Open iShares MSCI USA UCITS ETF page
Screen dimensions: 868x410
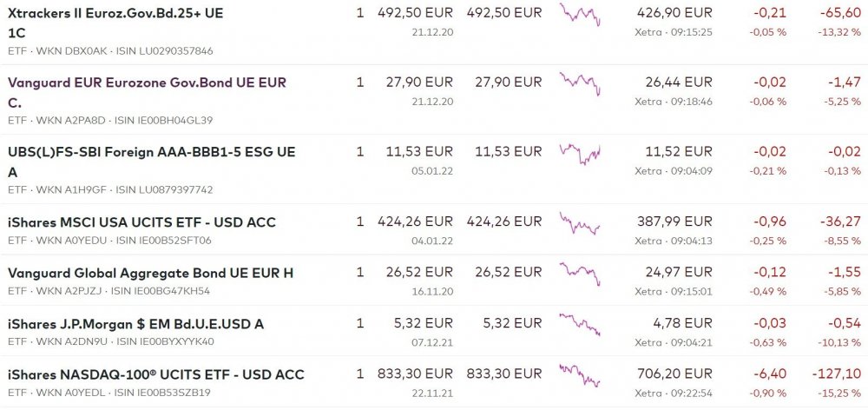tap(141, 222)
